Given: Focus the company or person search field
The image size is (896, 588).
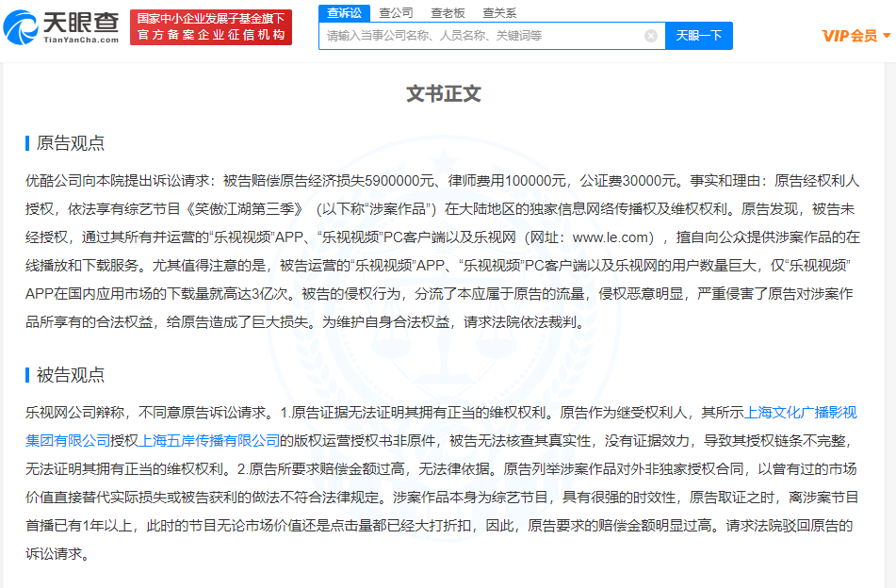Looking at the screenshot, I should (481, 36).
